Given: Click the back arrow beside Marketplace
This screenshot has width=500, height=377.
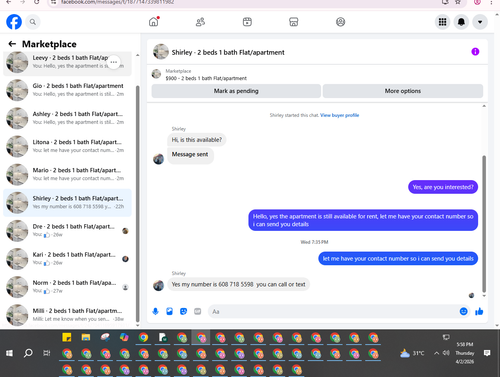Looking at the screenshot, I should 12,44.
